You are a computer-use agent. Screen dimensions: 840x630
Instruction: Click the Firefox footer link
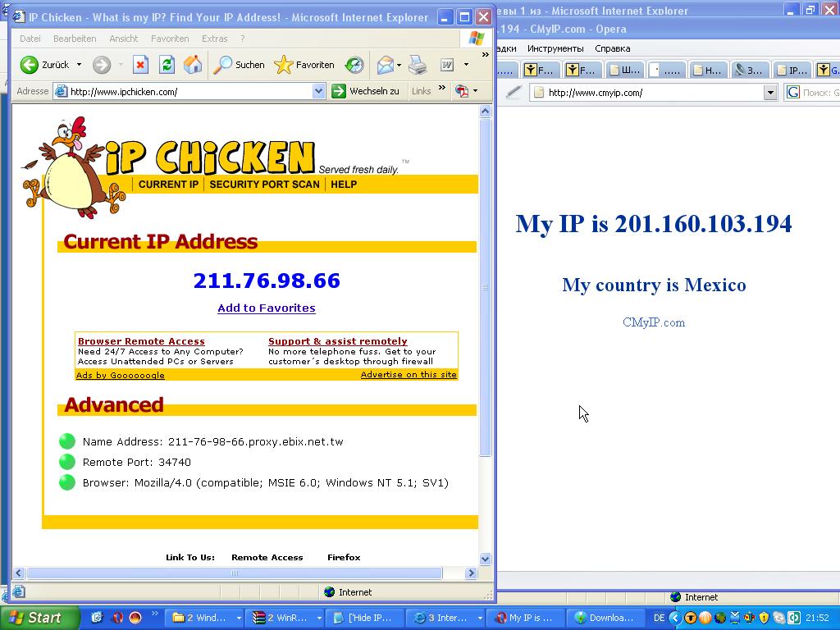pyautogui.click(x=344, y=557)
